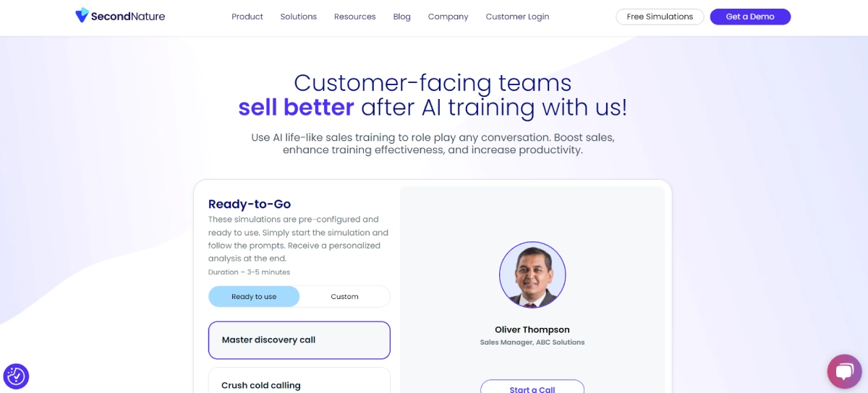
Task: Expand the Product menu
Action: click(x=247, y=17)
